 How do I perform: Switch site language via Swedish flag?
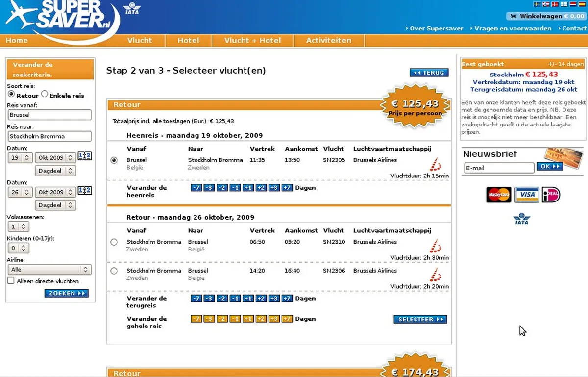pyautogui.click(x=537, y=4)
